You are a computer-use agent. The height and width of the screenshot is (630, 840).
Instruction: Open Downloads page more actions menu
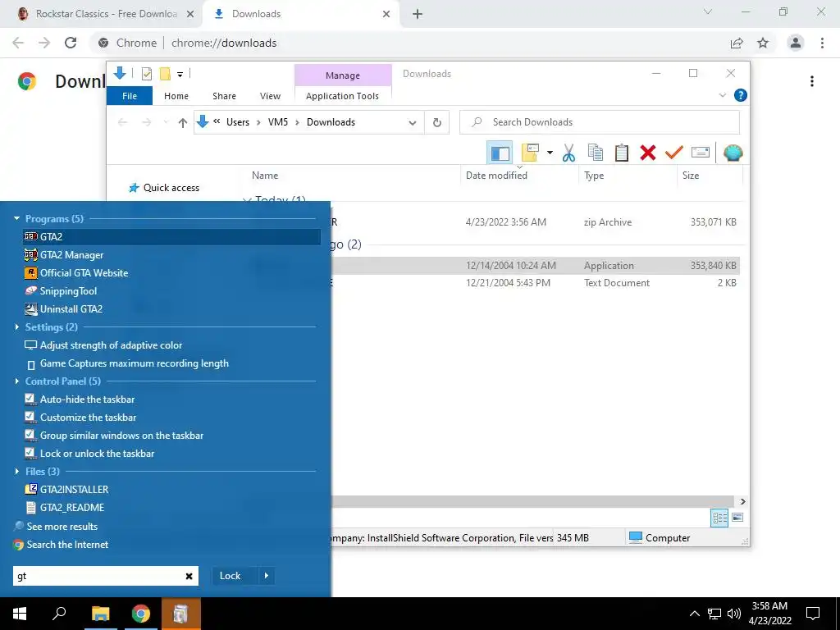click(x=812, y=81)
